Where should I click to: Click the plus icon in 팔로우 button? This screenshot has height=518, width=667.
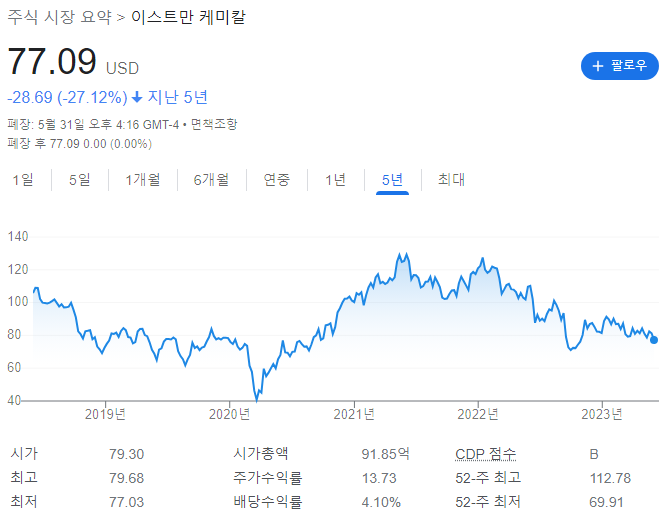click(x=598, y=66)
